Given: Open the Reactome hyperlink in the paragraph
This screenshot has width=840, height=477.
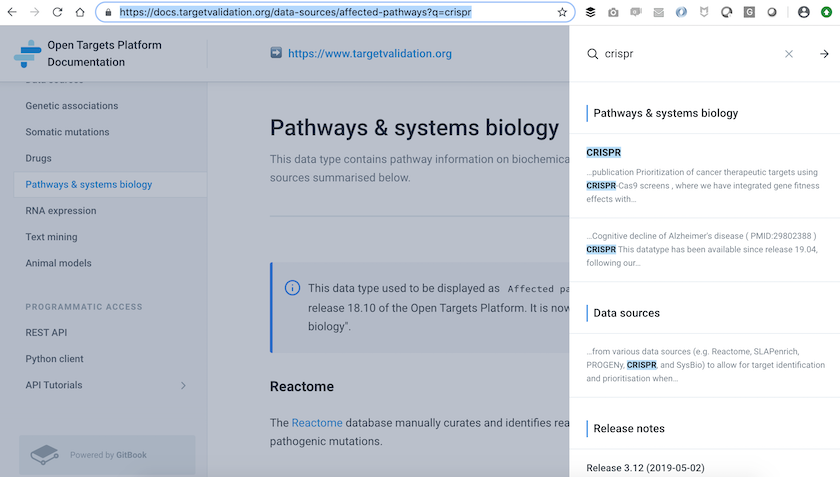Looking at the screenshot, I should (317, 422).
